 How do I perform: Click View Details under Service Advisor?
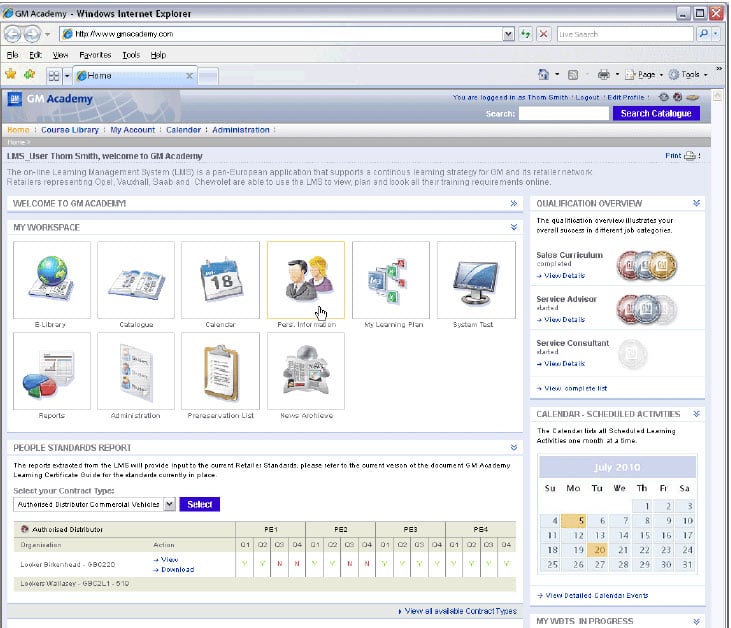(564, 319)
